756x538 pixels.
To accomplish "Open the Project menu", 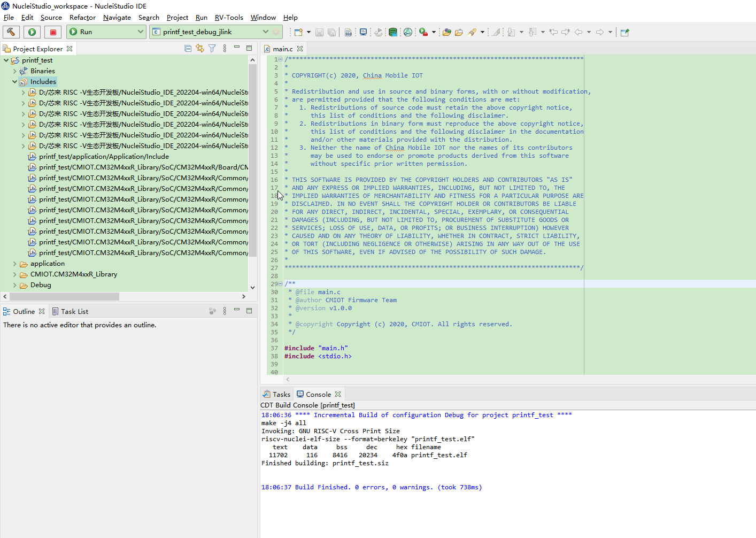I will pyautogui.click(x=178, y=18).
